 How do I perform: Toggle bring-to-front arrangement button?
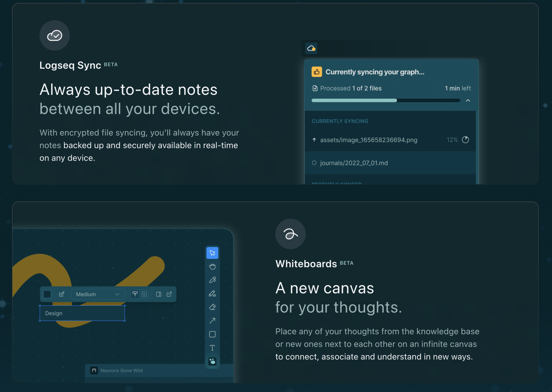coord(135,294)
